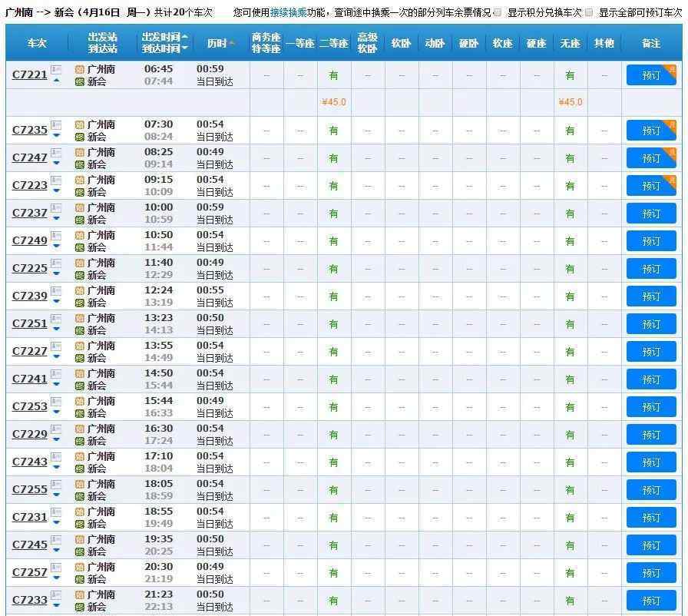Click 二等座 有 availability for C7235
The image size is (688, 616).
(333, 131)
